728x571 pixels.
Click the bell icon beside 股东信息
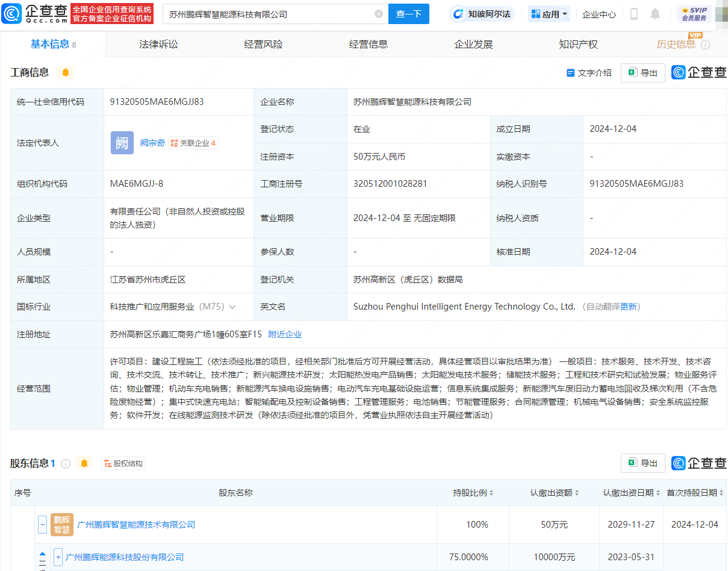click(84, 463)
